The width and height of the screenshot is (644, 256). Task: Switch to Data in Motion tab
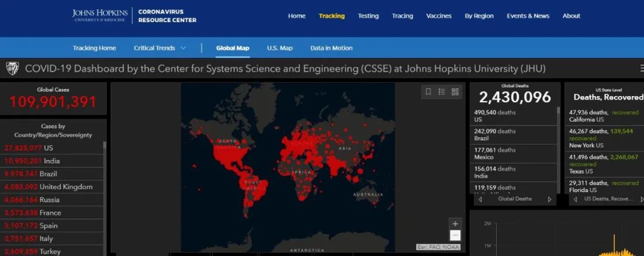[x=331, y=48]
